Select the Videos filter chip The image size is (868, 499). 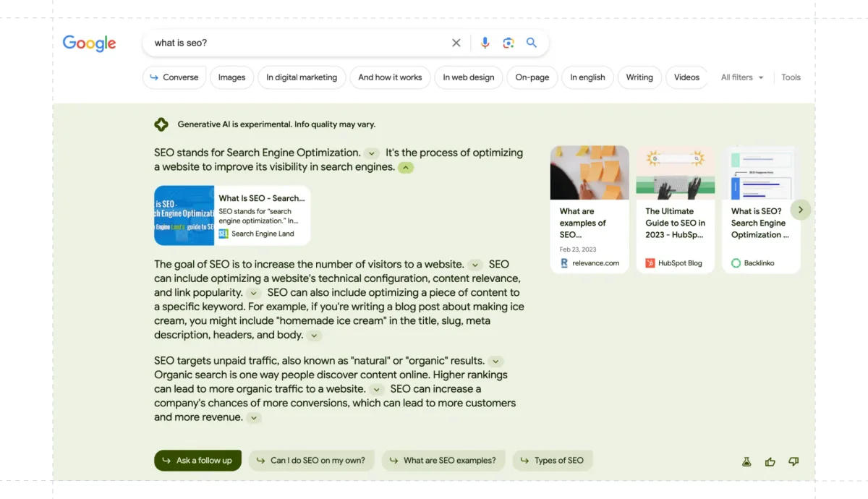[x=686, y=77]
